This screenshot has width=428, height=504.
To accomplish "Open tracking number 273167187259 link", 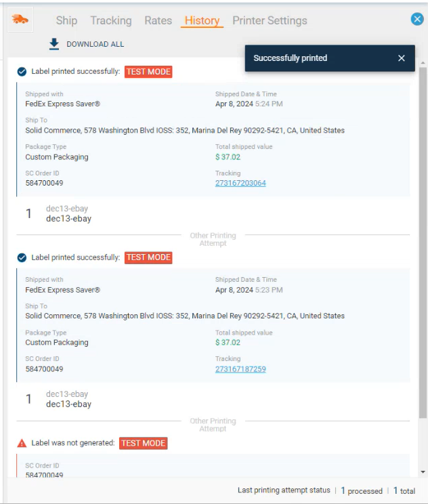I will click(x=240, y=369).
